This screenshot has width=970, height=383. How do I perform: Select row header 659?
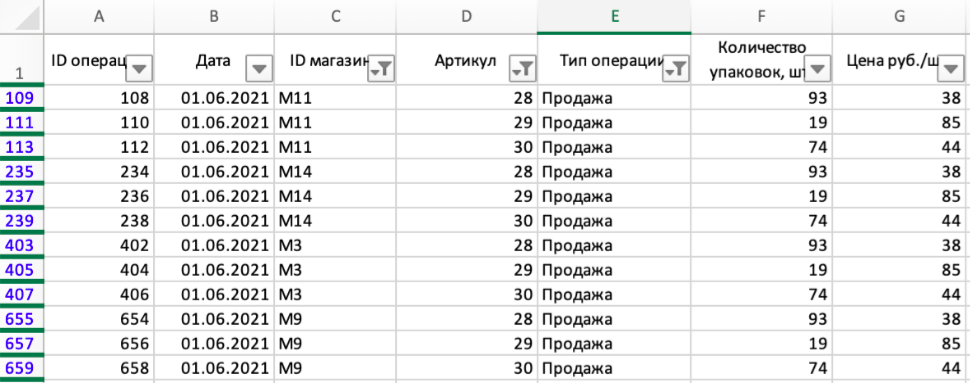20,368
